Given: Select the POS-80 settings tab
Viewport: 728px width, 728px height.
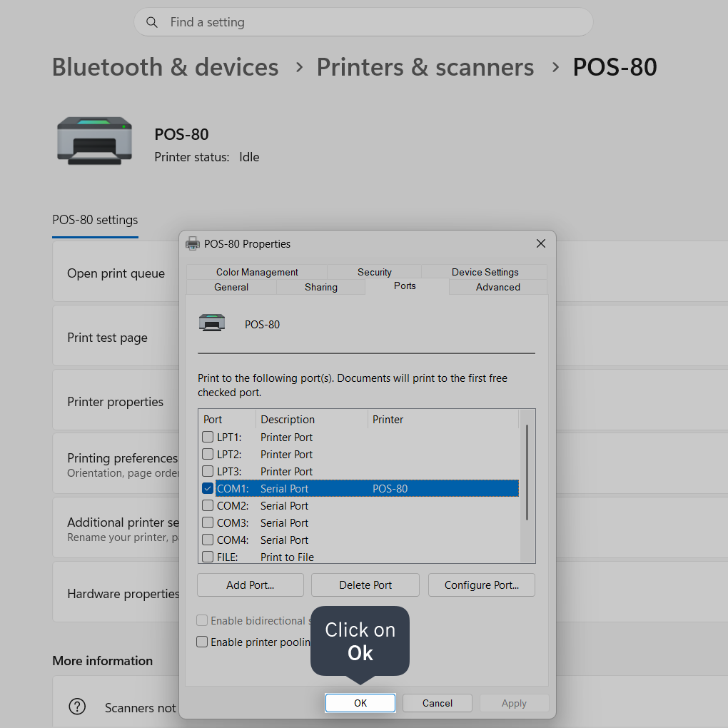Looking at the screenshot, I should [x=95, y=220].
